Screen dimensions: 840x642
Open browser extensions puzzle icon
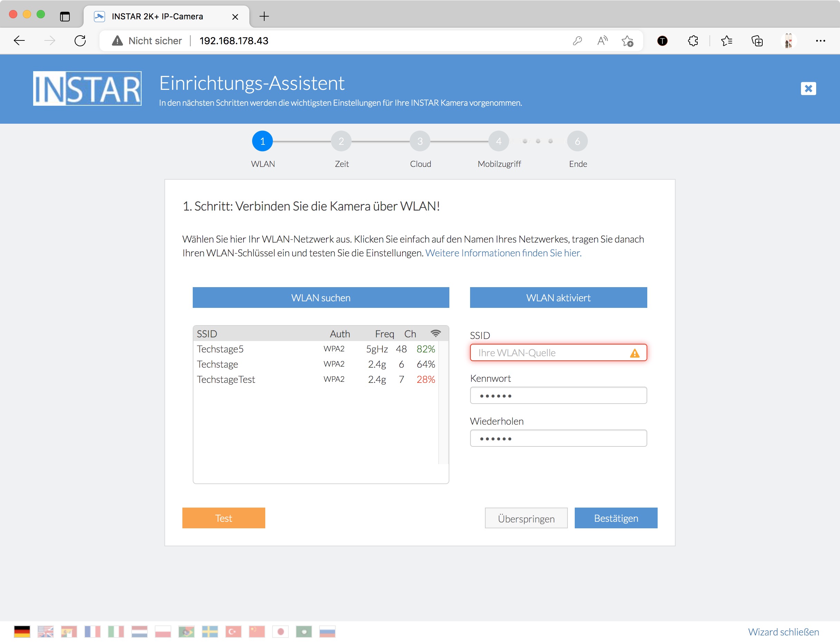click(x=693, y=41)
